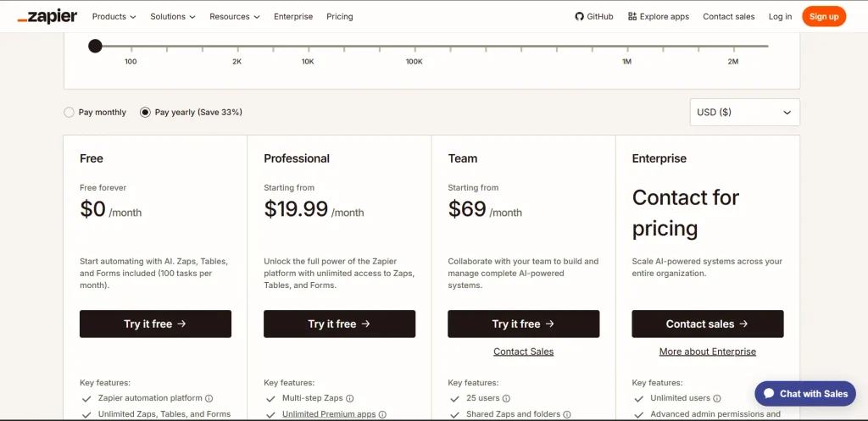Viewport: 868px width, 421px height.
Task: Click Contact sales button under Enterprise
Action: 708,324
